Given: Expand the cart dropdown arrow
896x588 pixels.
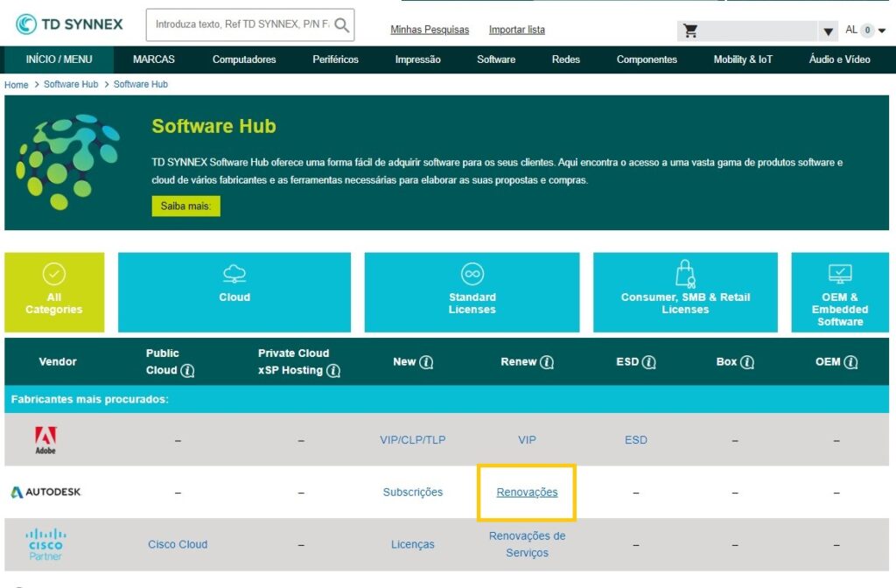Looking at the screenshot, I should pos(828,31).
